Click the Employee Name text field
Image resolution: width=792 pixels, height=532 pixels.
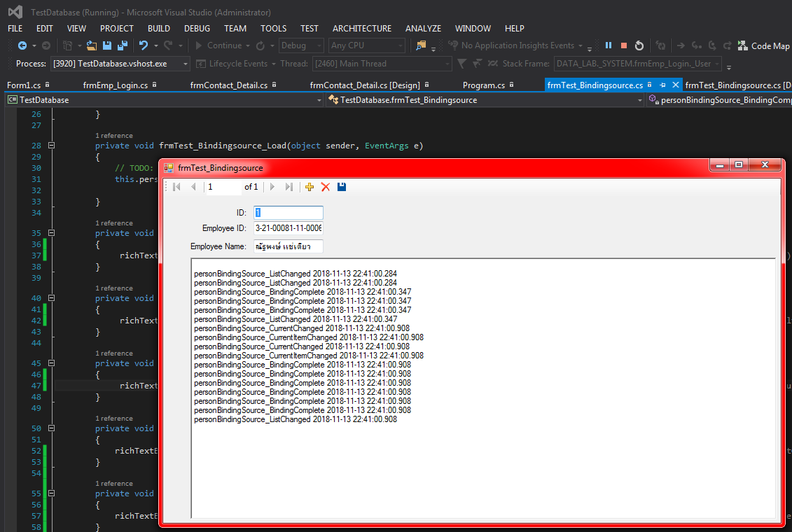coord(288,246)
